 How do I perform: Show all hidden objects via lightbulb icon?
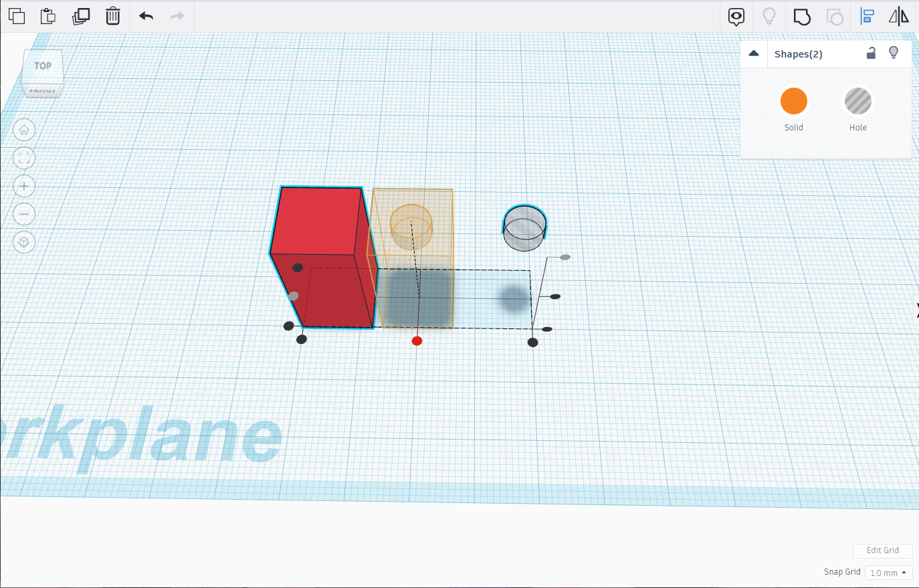[x=769, y=16]
